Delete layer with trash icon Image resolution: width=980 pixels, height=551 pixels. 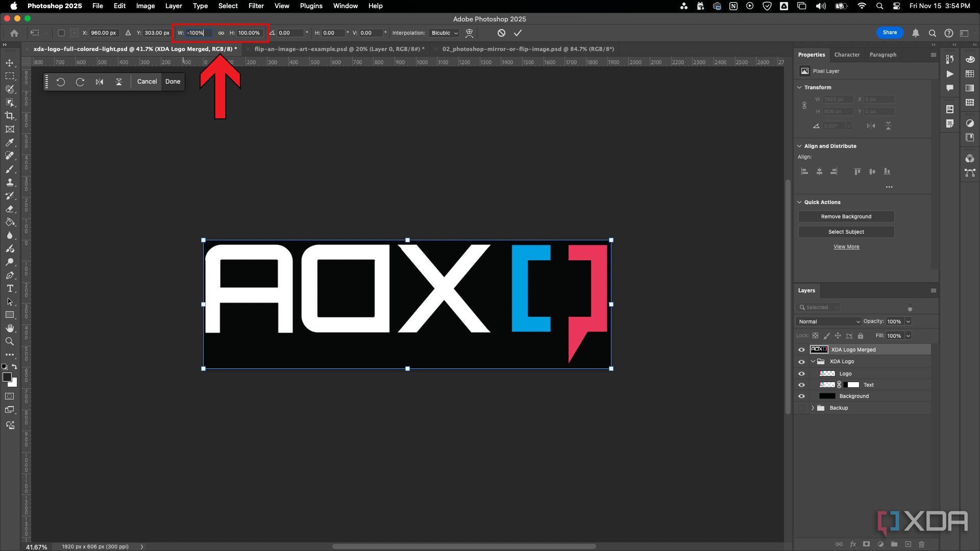pos(921,544)
